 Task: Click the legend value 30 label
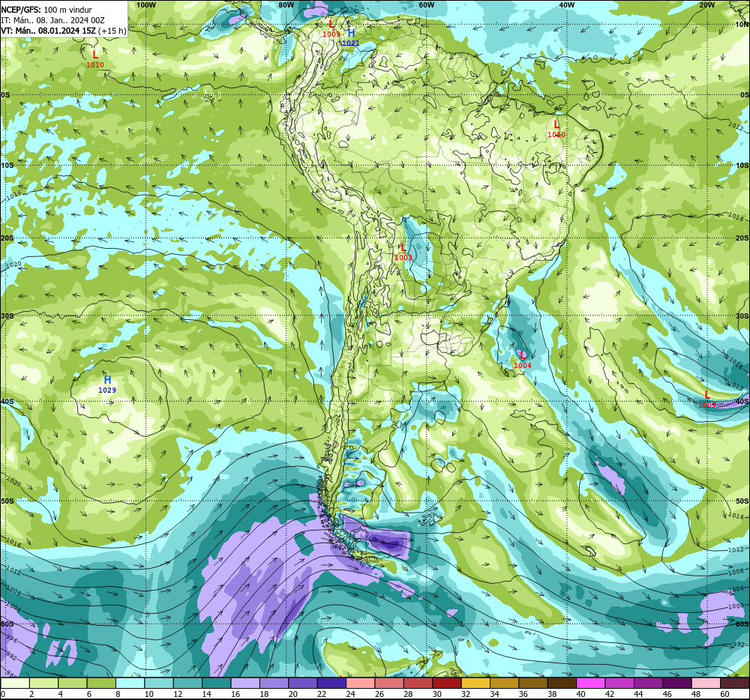pos(436,694)
